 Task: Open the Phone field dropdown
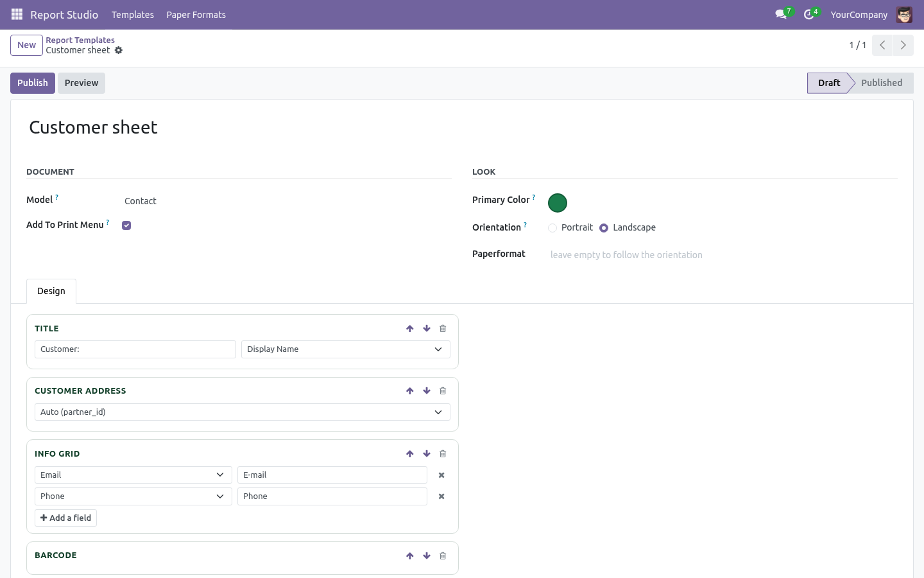(x=133, y=496)
